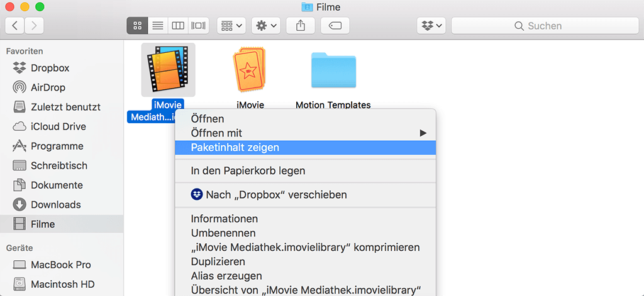Go forward with the right arrow button

click(34, 26)
